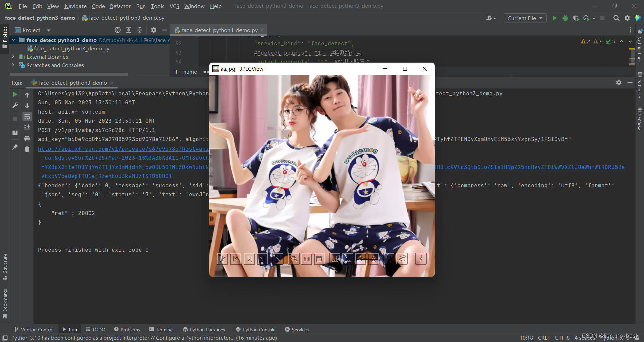Print the Run console output
Viewport: 644px width, 342px height.
tap(27, 138)
